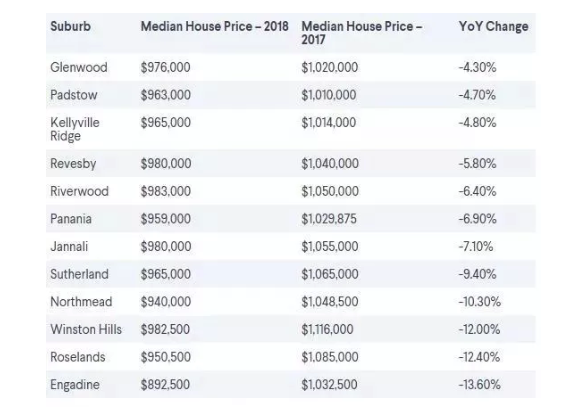The height and width of the screenshot is (407, 574).
Task: Click the Median House Price – 2017 header
Action: (362, 33)
